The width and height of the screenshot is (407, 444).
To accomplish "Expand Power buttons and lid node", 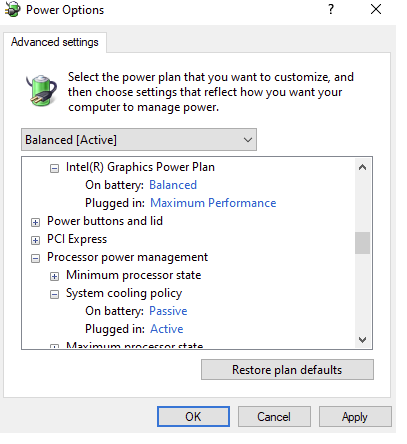I will [35, 222].
